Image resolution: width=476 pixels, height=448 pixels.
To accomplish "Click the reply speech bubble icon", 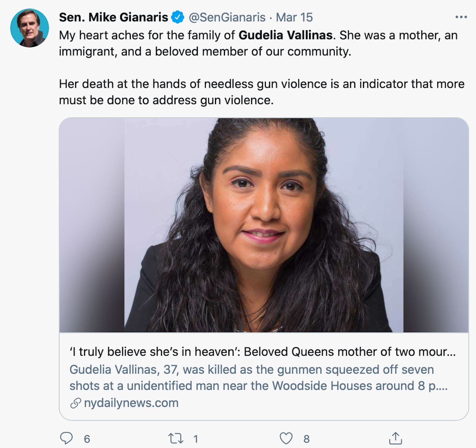I will tap(66, 438).
